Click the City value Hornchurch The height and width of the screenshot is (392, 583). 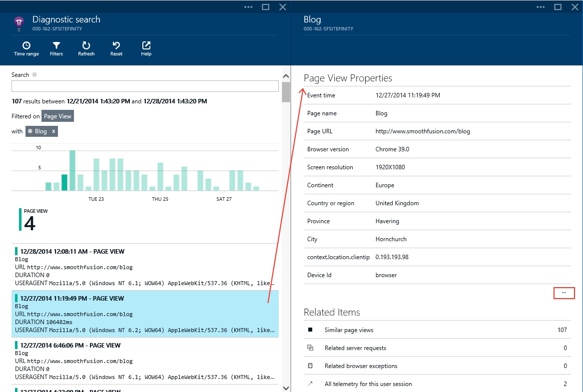(x=391, y=239)
